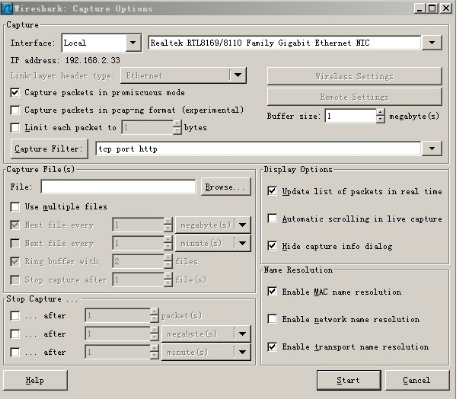
Task: Check Stop Capture after minute(s) checkbox
Action: 15,352
